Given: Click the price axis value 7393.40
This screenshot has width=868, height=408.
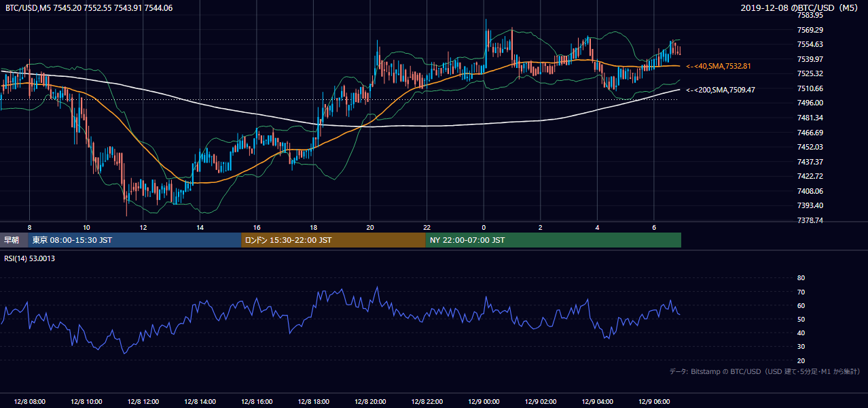Looking at the screenshot, I should coord(810,205).
